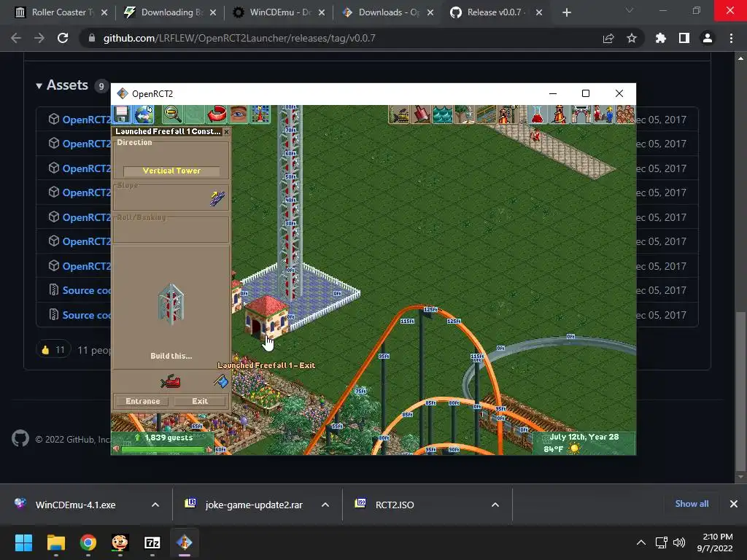The height and width of the screenshot is (560, 747).
Task: Toggle the Chrome side panel icon
Action: coord(684,38)
